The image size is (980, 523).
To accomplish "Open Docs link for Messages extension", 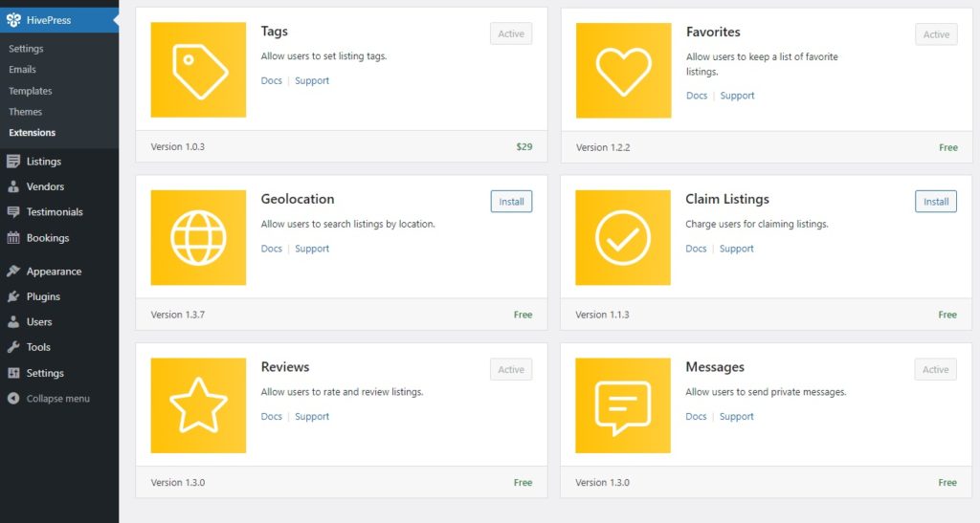I will click(x=697, y=417).
